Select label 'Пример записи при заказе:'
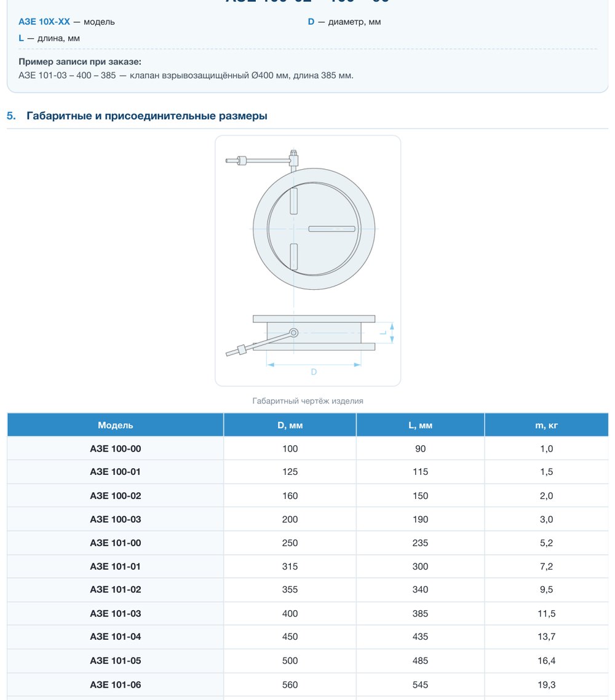The height and width of the screenshot is (700, 615). [80, 62]
